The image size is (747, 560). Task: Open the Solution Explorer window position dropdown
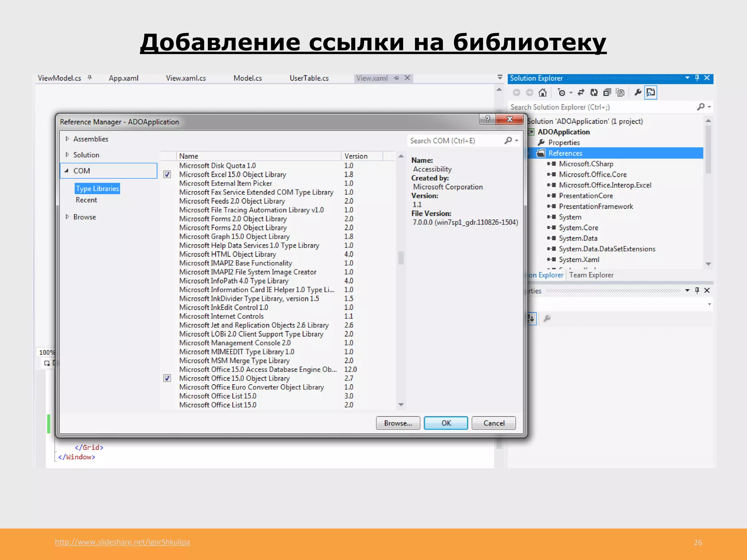(687, 78)
